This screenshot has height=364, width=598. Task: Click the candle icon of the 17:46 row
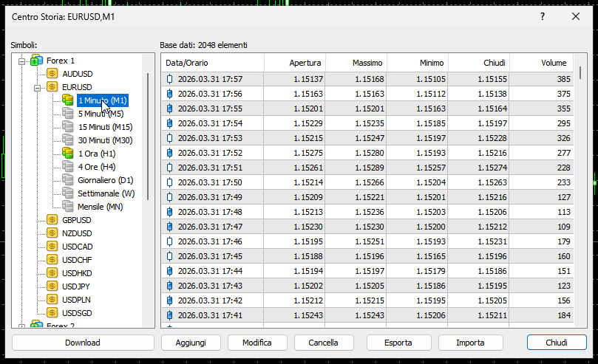tap(170, 241)
